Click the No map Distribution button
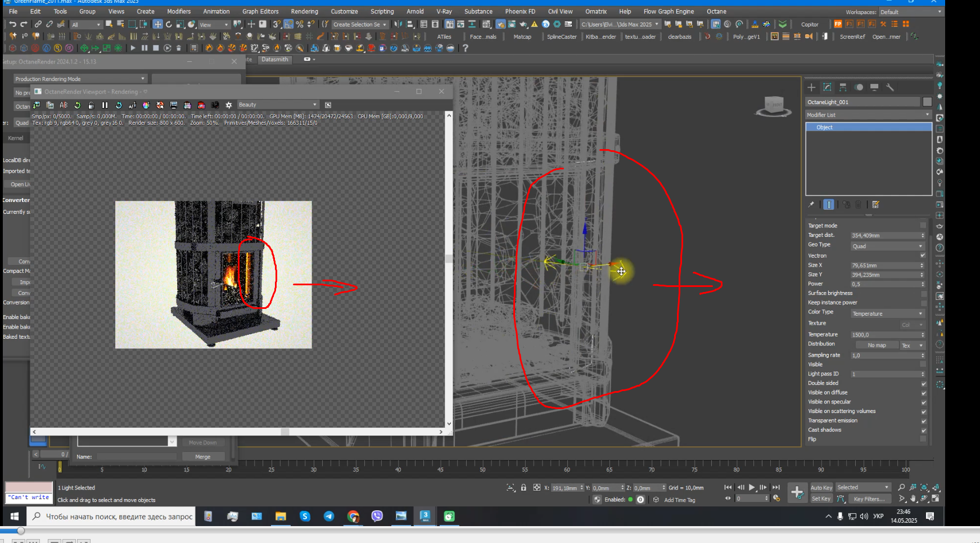The width and height of the screenshot is (980, 543). click(x=877, y=345)
